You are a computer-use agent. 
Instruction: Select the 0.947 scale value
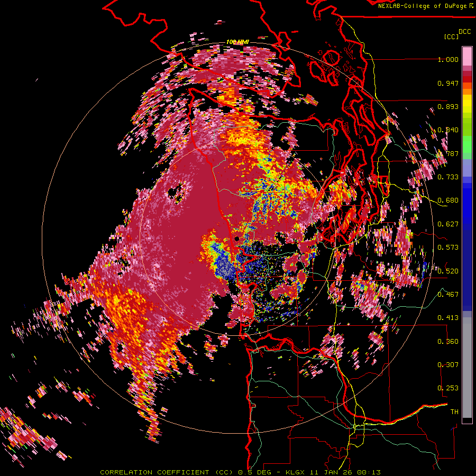[448, 83]
